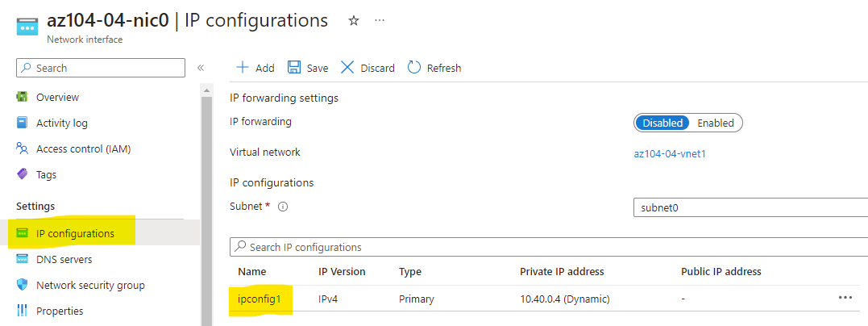Set IP forwarding to Disabled
This screenshot has height=326, width=868.
pyautogui.click(x=662, y=123)
